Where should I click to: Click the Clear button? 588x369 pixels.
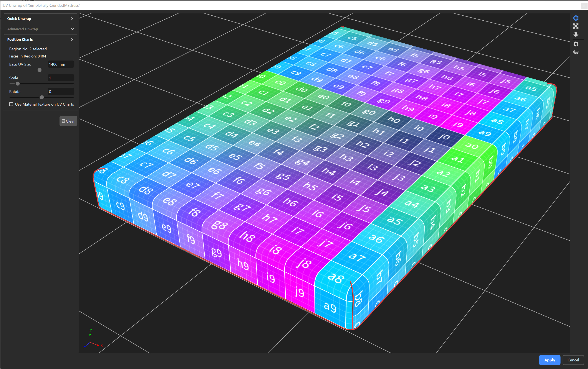click(68, 121)
